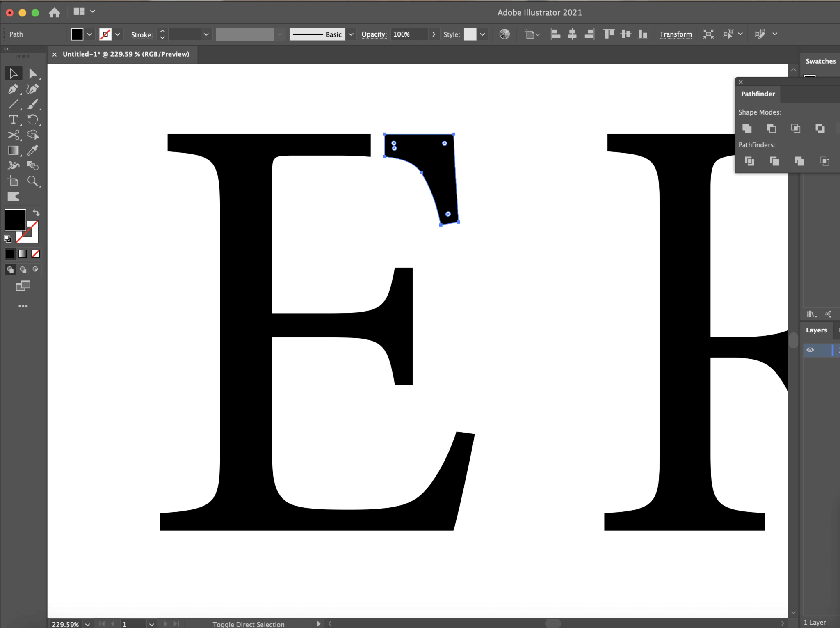
Task: Choose the Eyedropper tool
Action: click(33, 151)
